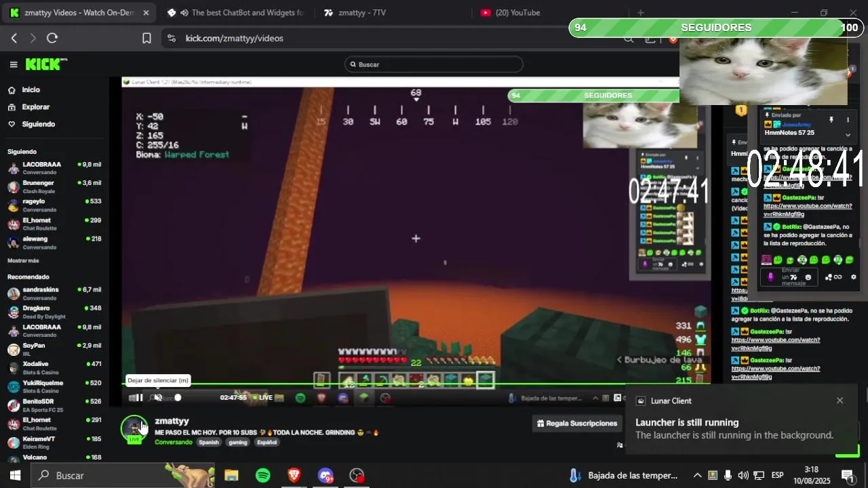Open the pinned message three-dot menu
The height and width of the screenshot is (488, 868).
click(847, 120)
